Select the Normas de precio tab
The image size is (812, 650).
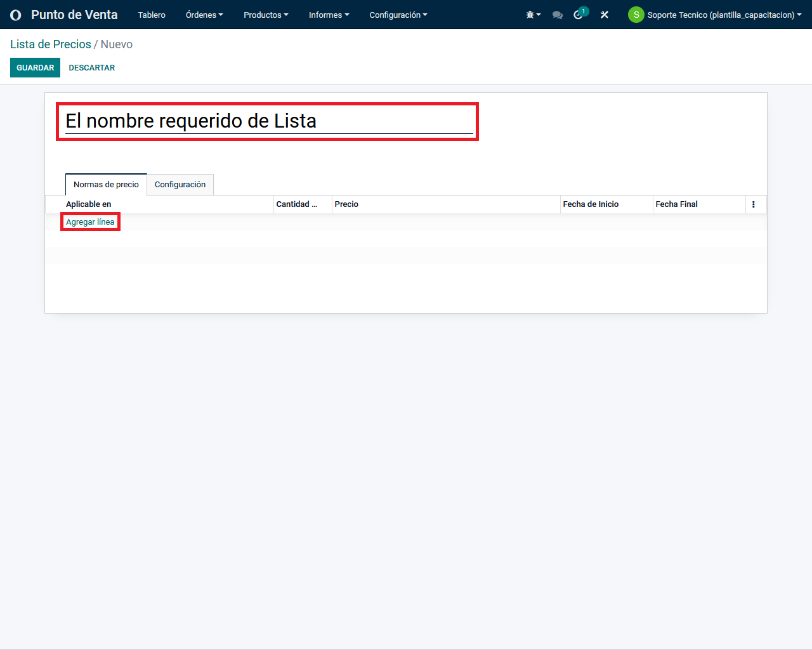(106, 185)
